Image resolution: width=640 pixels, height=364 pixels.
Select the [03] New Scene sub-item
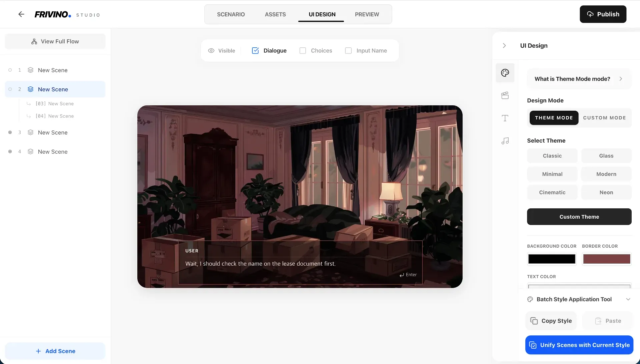point(55,104)
